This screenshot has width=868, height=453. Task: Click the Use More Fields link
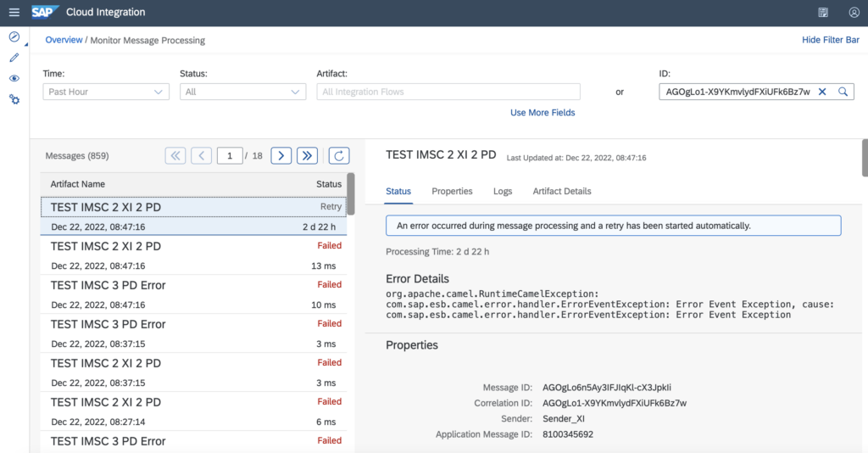[542, 113]
